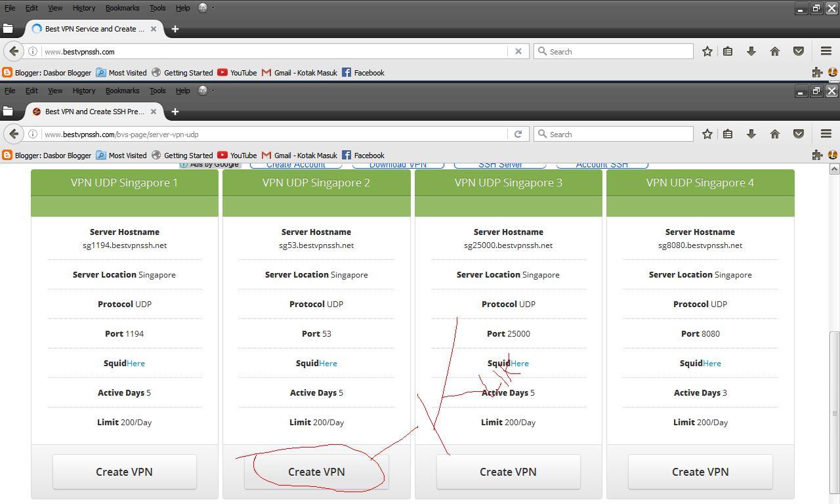
Task: Open Facebook bookmark in back window
Action: (363, 73)
